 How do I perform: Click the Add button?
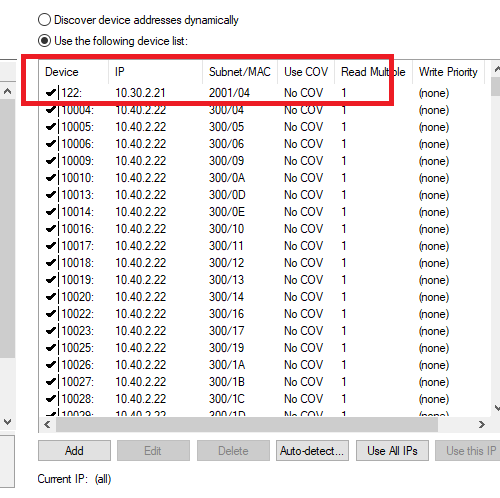pos(74,451)
